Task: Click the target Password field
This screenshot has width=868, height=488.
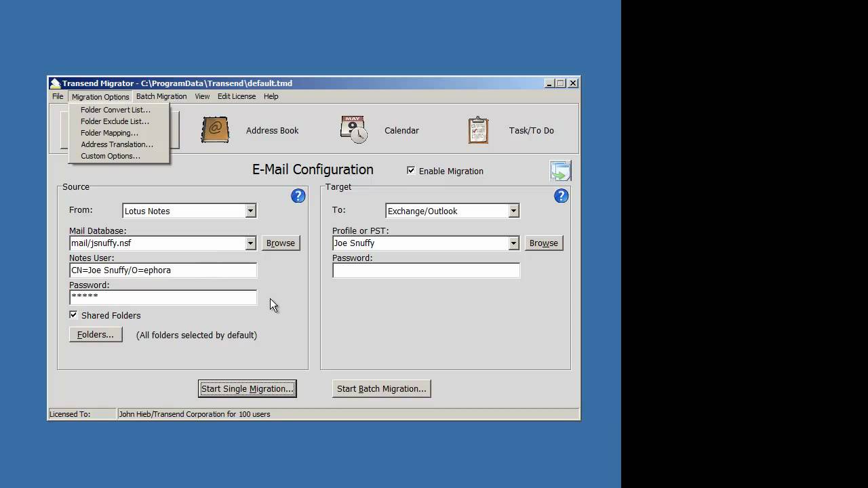Action: pyautogui.click(x=426, y=270)
